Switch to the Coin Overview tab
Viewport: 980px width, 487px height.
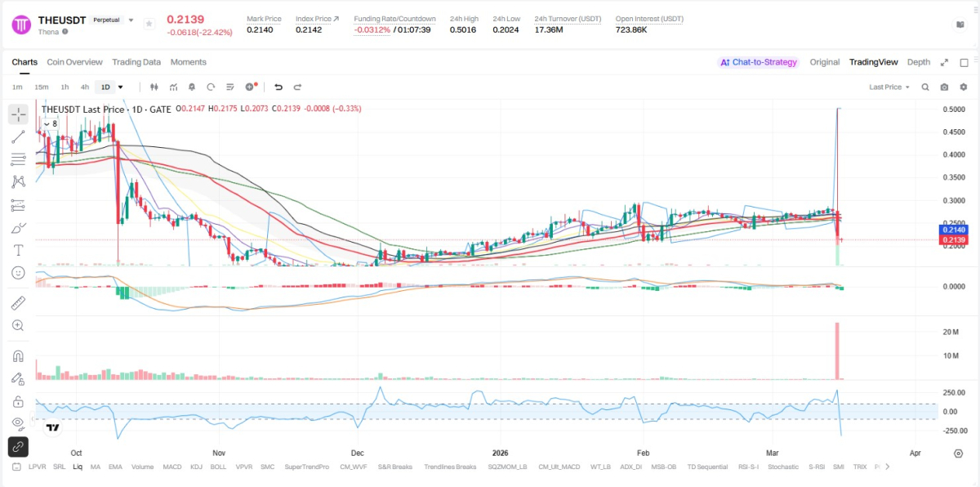[74, 62]
